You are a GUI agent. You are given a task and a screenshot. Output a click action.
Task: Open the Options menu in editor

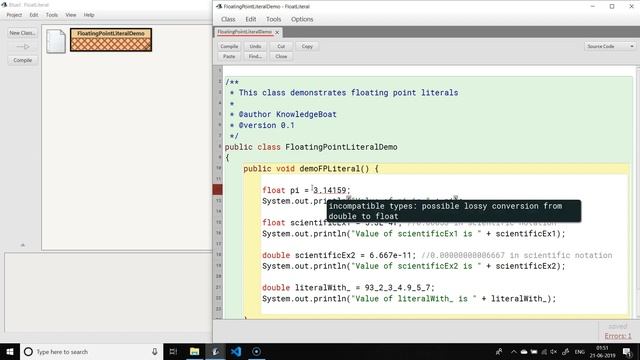click(302, 19)
